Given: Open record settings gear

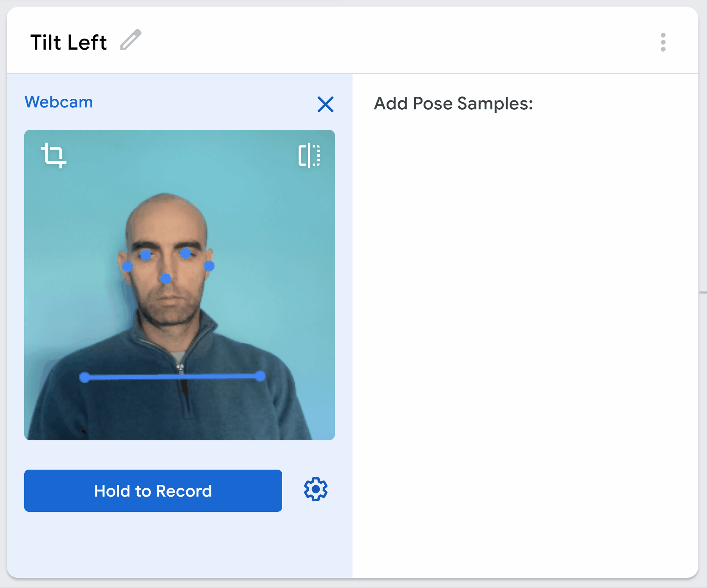Looking at the screenshot, I should 315,489.
